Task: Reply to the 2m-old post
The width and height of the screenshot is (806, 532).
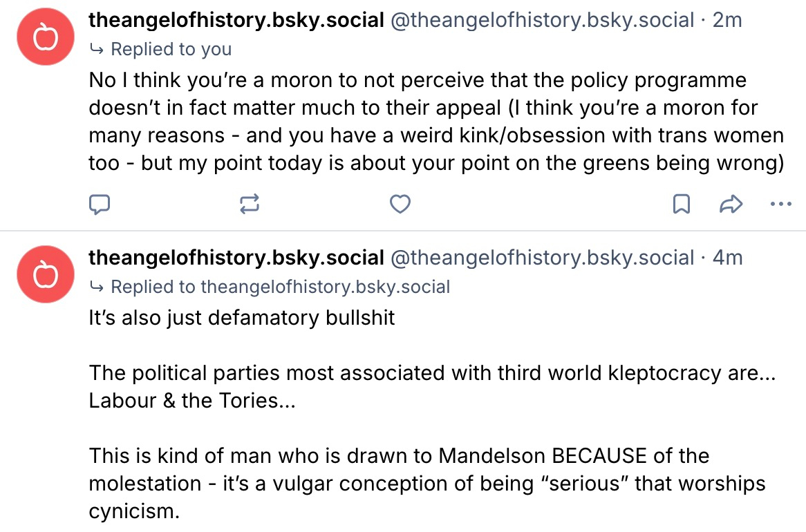Action: click(100, 204)
